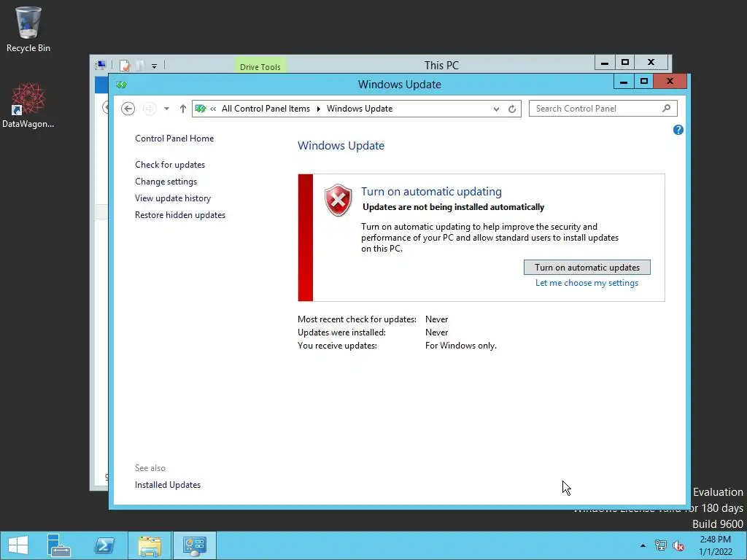Click the search magnifier icon
Image resolution: width=747 pixels, height=560 pixels.
tap(667, 109)
